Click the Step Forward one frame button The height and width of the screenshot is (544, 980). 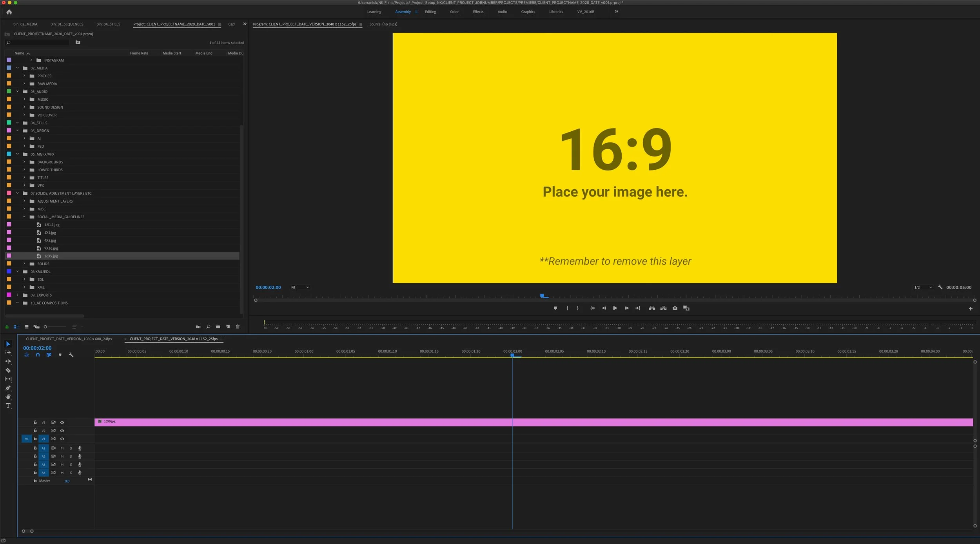pyautogui.click(x=627, y=308)
